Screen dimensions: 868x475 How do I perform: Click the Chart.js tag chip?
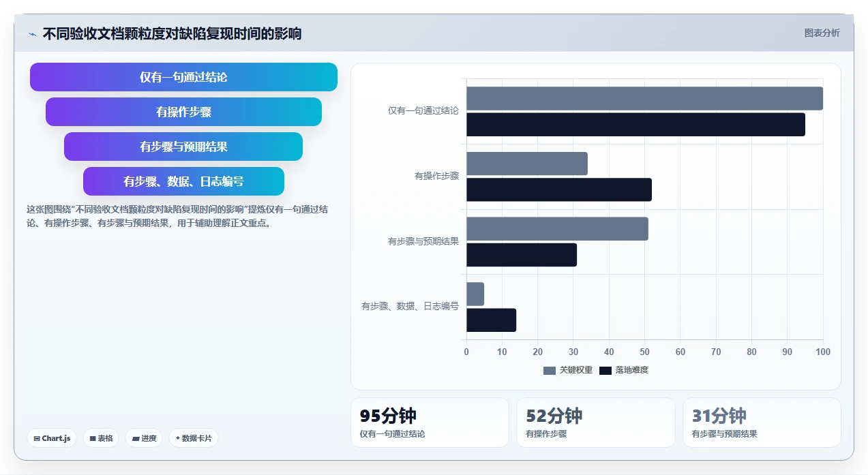[x=52, y=438]
